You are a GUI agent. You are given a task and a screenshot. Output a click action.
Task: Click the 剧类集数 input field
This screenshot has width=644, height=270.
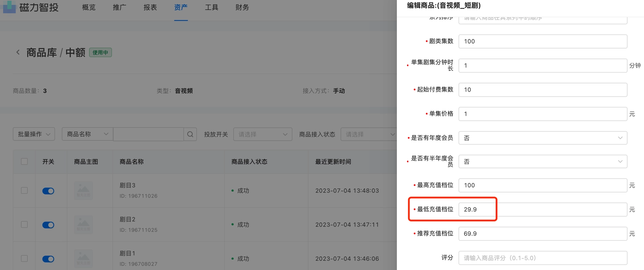coord(543,41)
